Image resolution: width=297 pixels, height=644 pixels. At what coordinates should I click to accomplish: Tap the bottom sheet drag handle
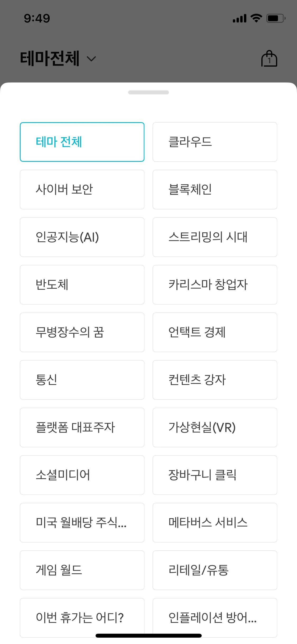click(x=148, y=92)
